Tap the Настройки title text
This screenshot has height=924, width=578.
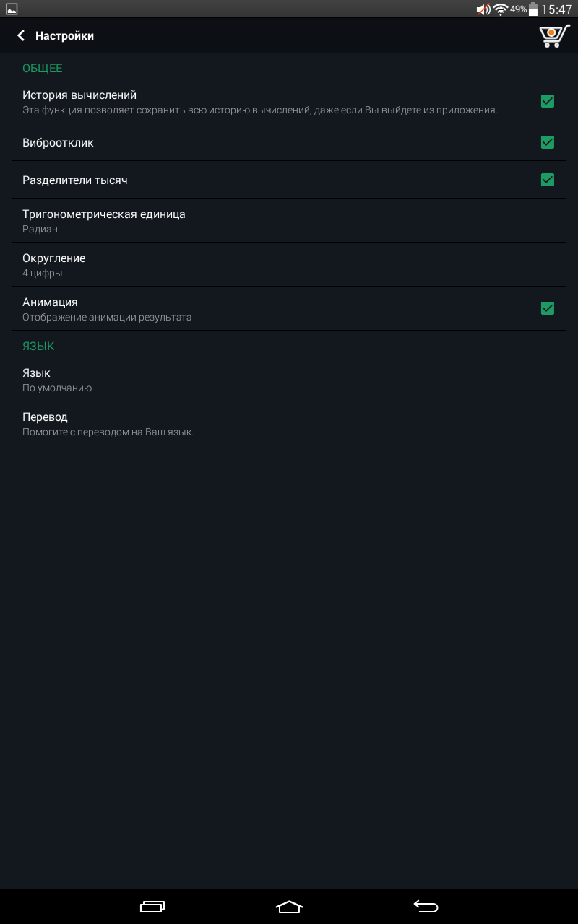pyautogui.click(x=64, y=35)
